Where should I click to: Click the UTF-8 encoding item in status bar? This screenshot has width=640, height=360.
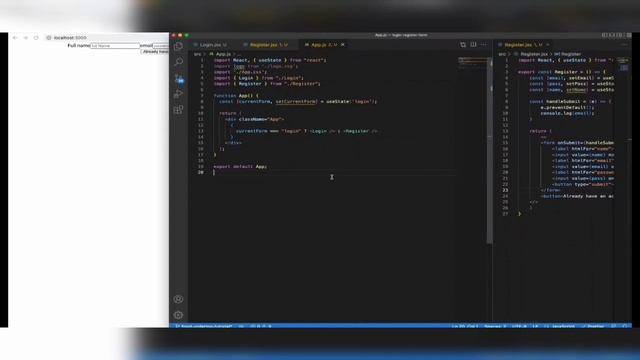click(x=519, y=326)
